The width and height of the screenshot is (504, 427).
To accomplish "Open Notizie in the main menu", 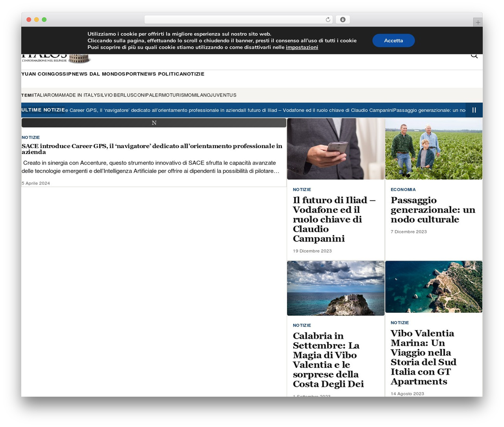I will click(x=193, y=74).
